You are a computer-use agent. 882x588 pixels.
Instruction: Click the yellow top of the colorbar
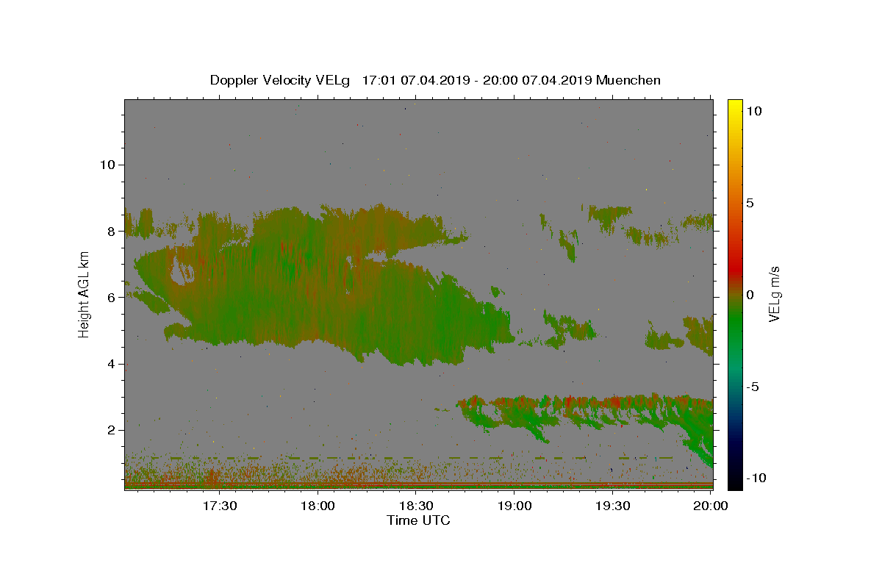tap(735, 107)
